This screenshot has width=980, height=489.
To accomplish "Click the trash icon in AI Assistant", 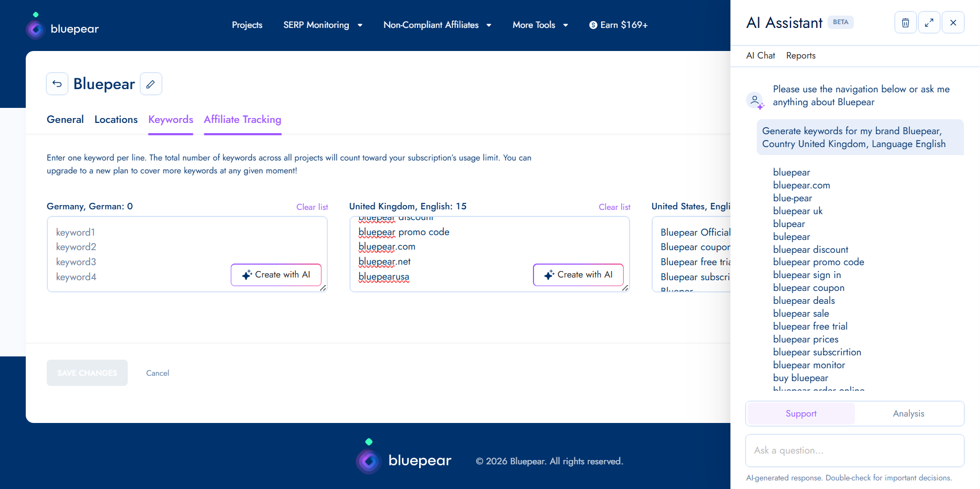I will 905,23.
